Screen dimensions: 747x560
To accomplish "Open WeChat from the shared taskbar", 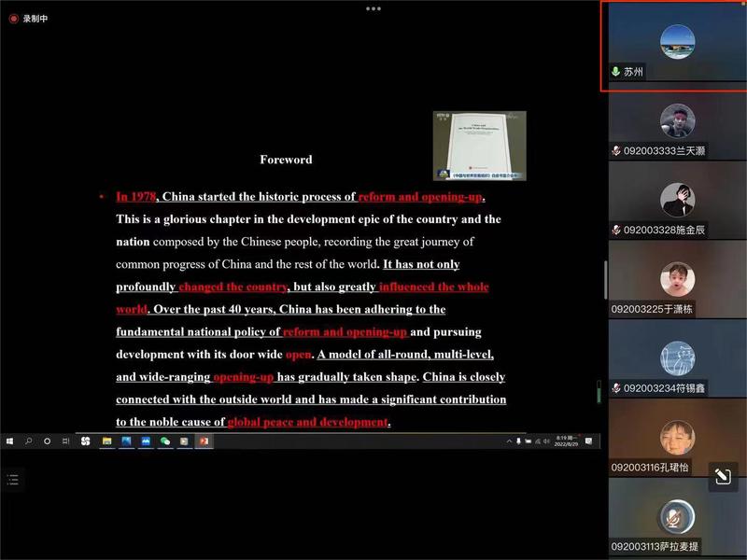I will 165,441.
